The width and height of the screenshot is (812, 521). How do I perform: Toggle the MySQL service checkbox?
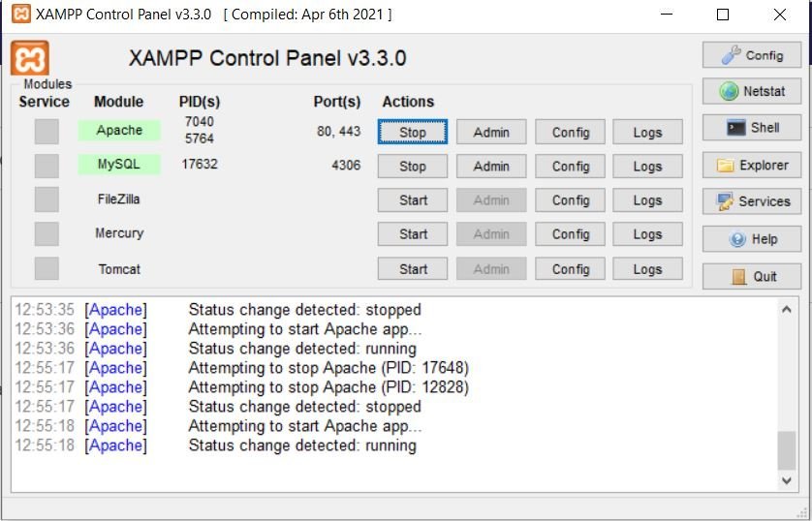pos(47,166)
